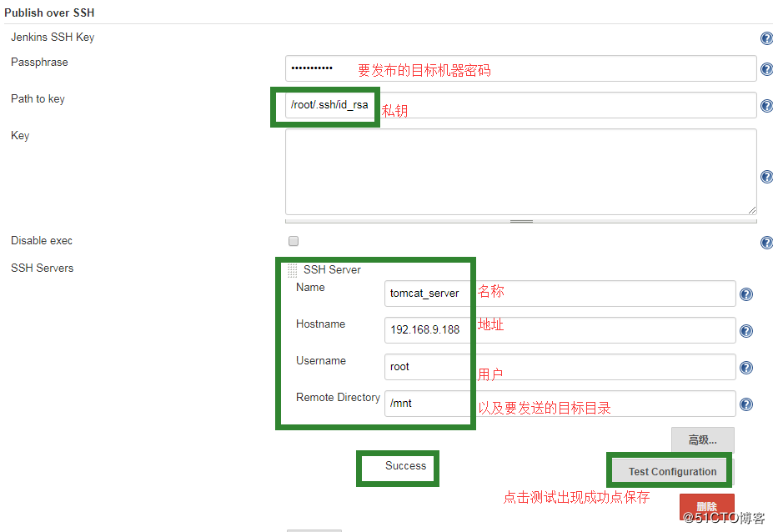Screen dimensions: 773x532
Task: Click help icon for Path to key
Action: (765, 106)
